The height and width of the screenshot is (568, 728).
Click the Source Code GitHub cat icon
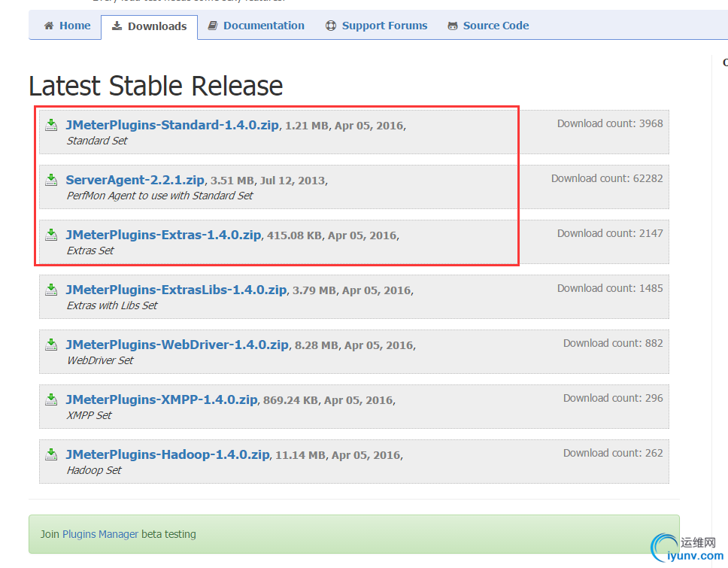(x=452, y=26)
